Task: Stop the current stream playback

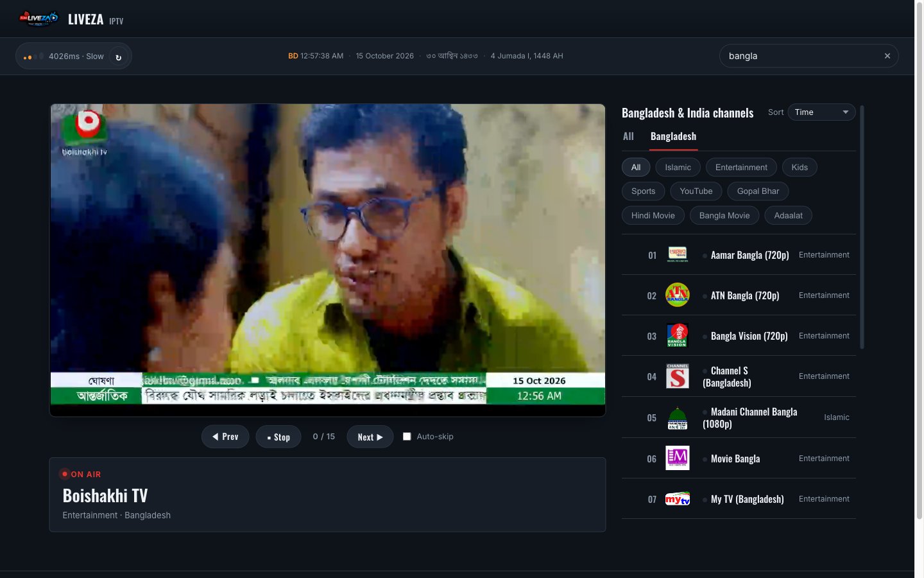Action: pyautogui.click(x=278, y=437)
